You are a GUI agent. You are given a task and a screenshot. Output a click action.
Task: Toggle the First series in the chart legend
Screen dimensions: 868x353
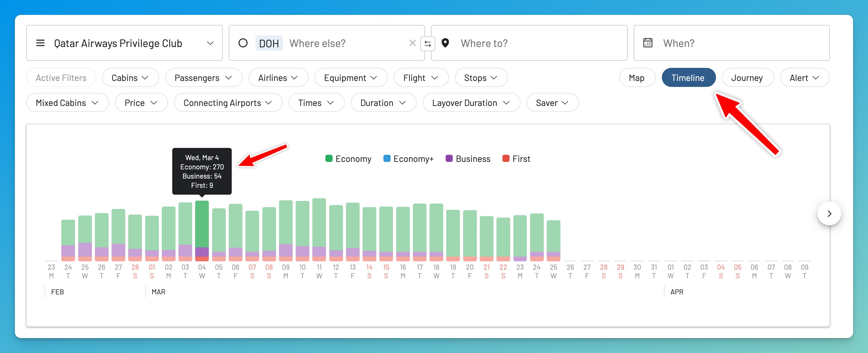tap(521, 159)
